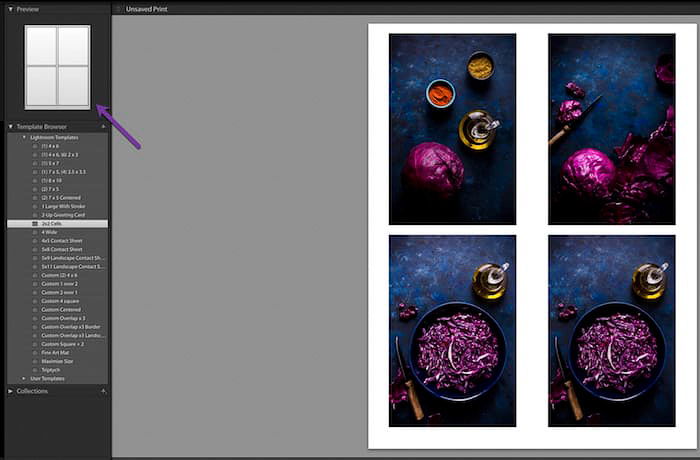Expand the User Templates folder
Image resolution: width=700 pixels, height=460 pixels.
[x=25, y=378]
